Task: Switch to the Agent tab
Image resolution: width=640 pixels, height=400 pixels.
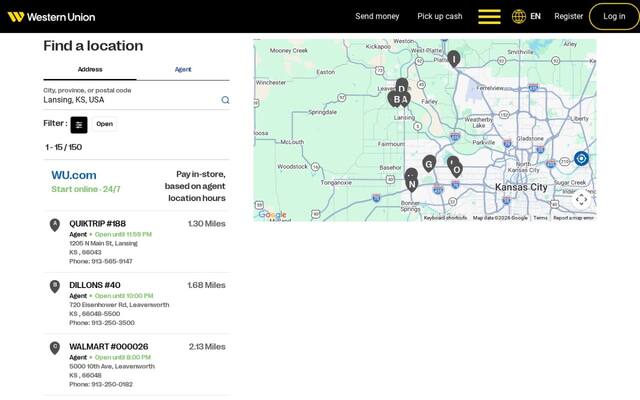Action: (x=183, y=69)
